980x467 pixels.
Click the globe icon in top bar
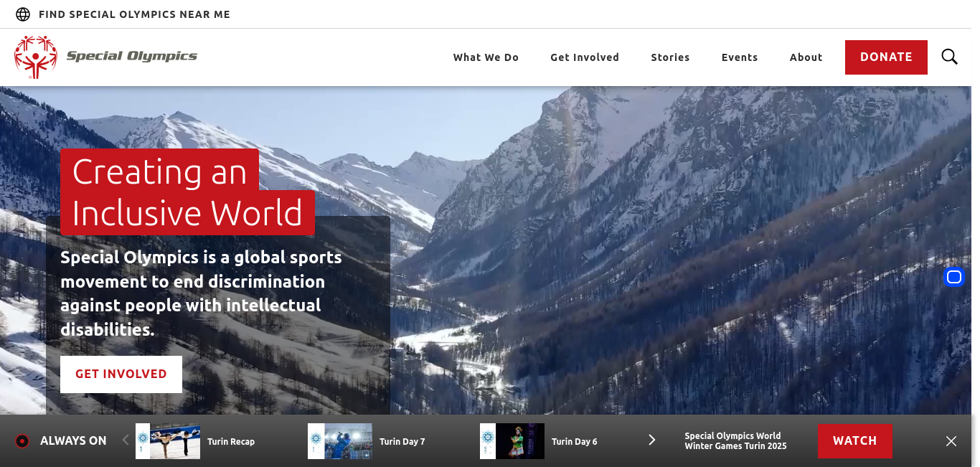click(23, 14)
